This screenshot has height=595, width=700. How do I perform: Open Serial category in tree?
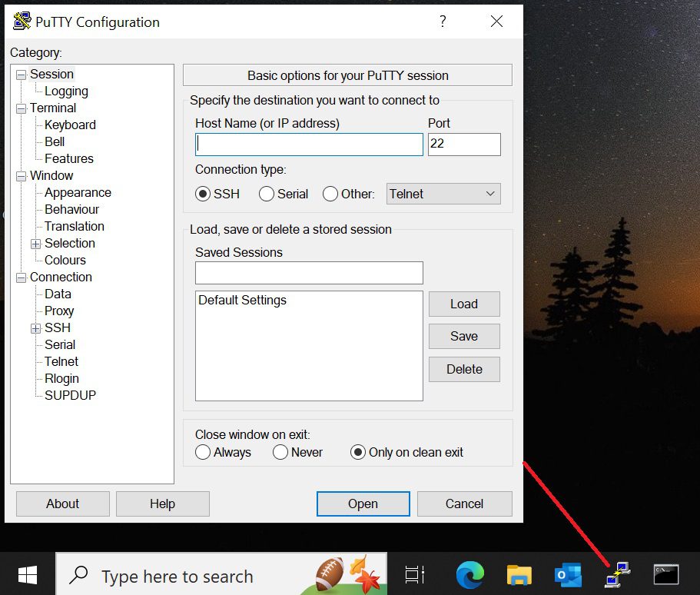pyautogui.click(x=60, y=345)
